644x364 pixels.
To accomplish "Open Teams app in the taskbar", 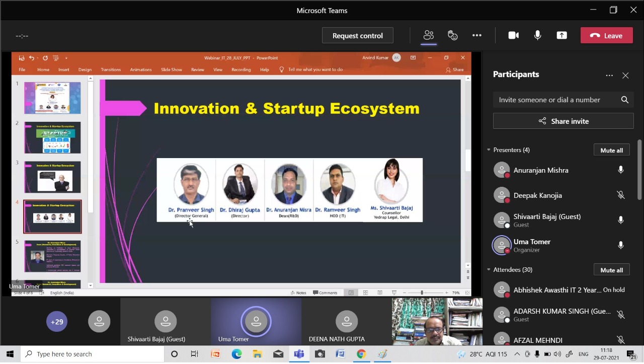I will click(x=299, y=354).
